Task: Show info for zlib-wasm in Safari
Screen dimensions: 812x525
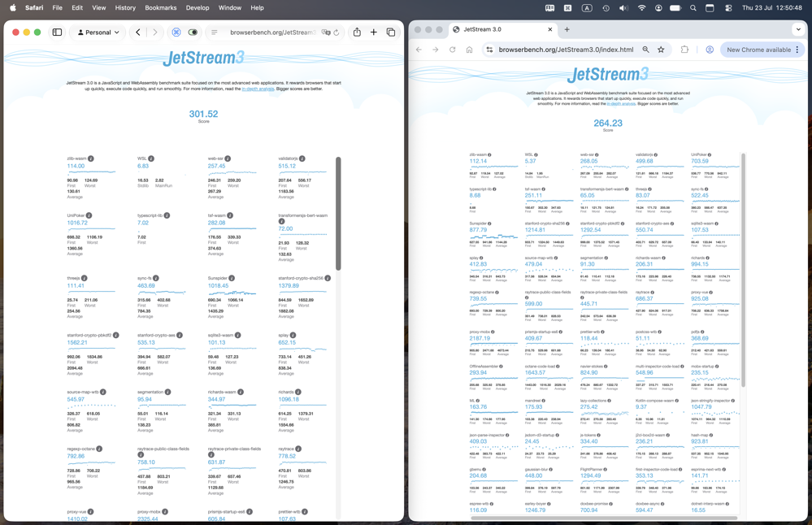Action: pos(90,159)
